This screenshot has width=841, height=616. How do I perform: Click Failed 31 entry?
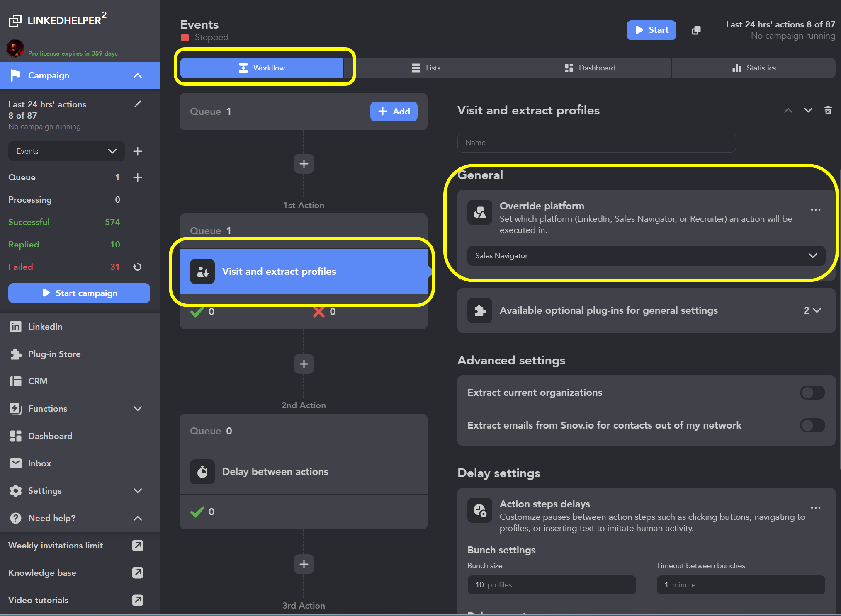click(x=64, y=267)
